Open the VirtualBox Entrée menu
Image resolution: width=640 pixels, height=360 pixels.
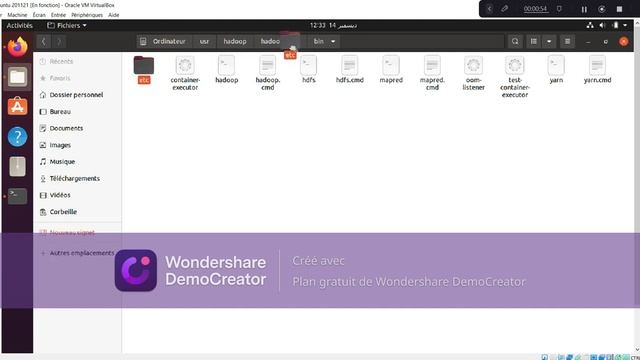(x=58, y=15)
